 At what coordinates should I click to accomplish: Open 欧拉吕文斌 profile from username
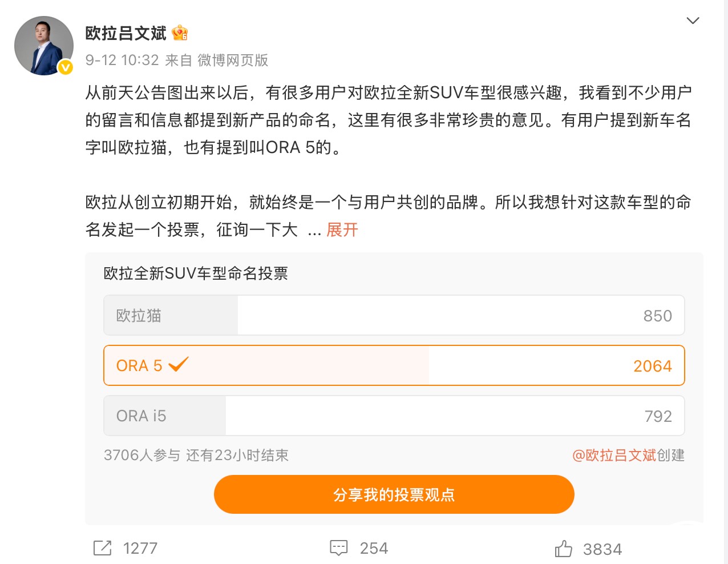click(126, 33)
